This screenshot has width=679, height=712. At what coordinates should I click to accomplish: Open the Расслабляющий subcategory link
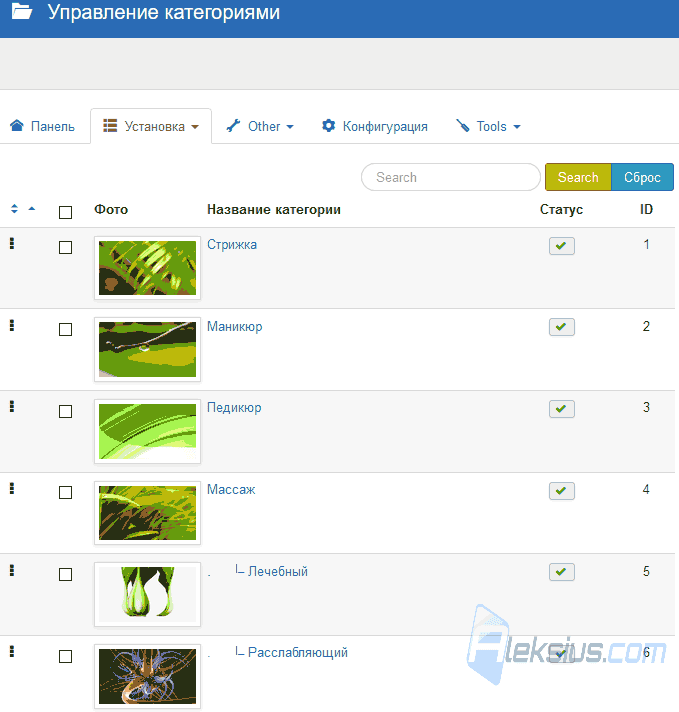298,653
